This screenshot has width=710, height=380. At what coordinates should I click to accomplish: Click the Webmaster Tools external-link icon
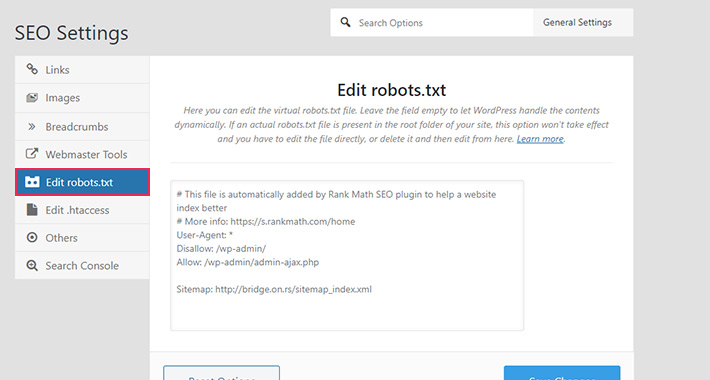(32, 154)
